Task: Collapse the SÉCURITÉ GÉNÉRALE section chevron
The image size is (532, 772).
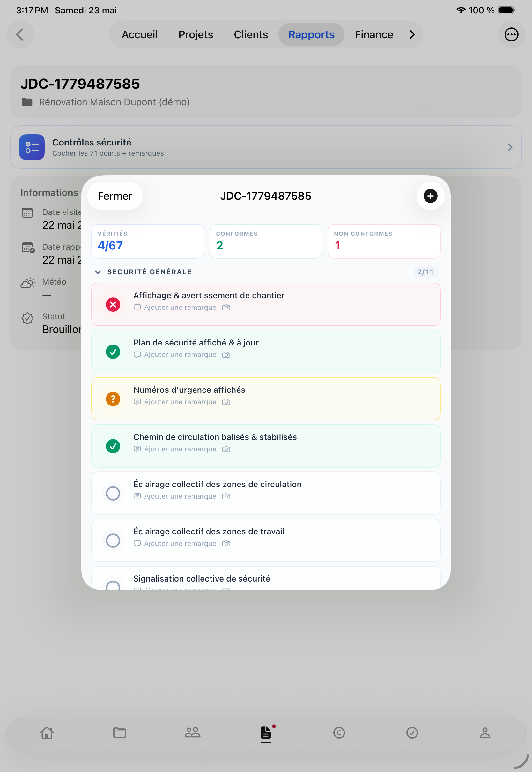Action: tap(98, 272)
